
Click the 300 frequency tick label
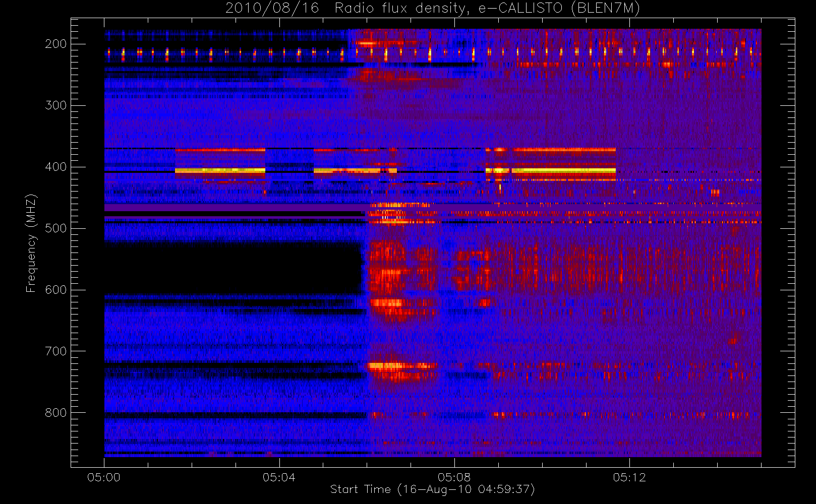pos(56,105)
